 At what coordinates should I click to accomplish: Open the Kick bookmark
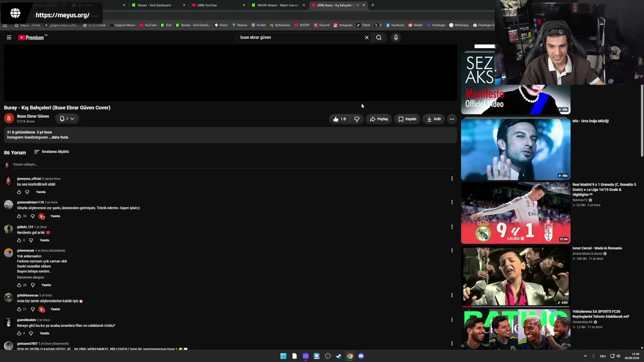(166, 25)
